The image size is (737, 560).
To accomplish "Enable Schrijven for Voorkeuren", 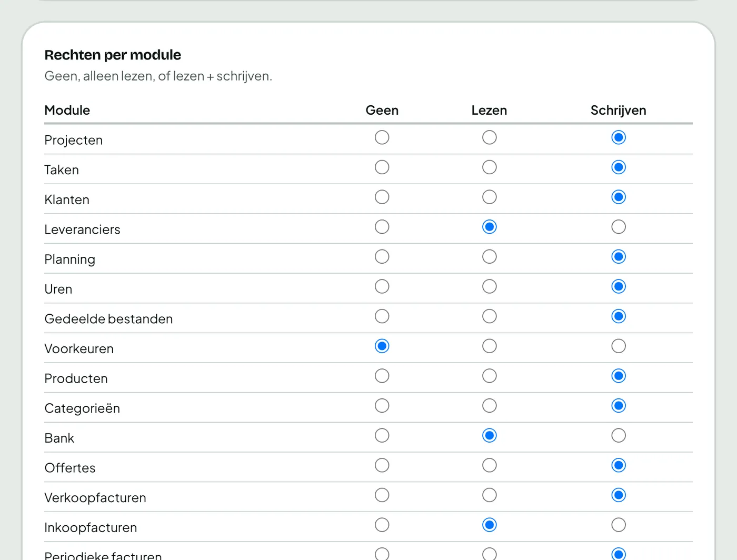I will point(619,346).
